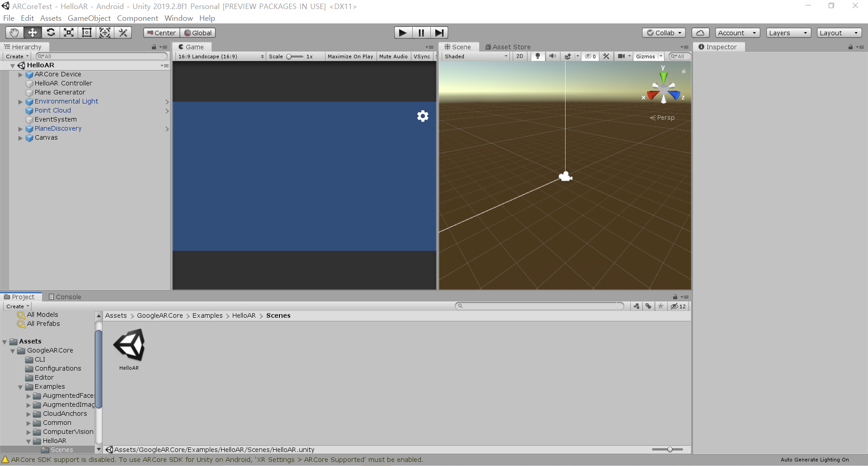
Task: Click GoogleARCore in breadcrumb path
Action: [160, 315]
